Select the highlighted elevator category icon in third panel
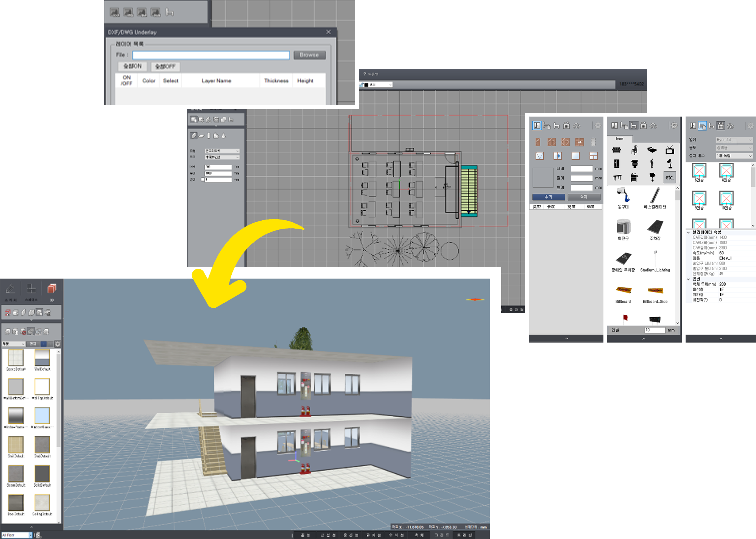756x539 pixels. [x=721, y=125]
